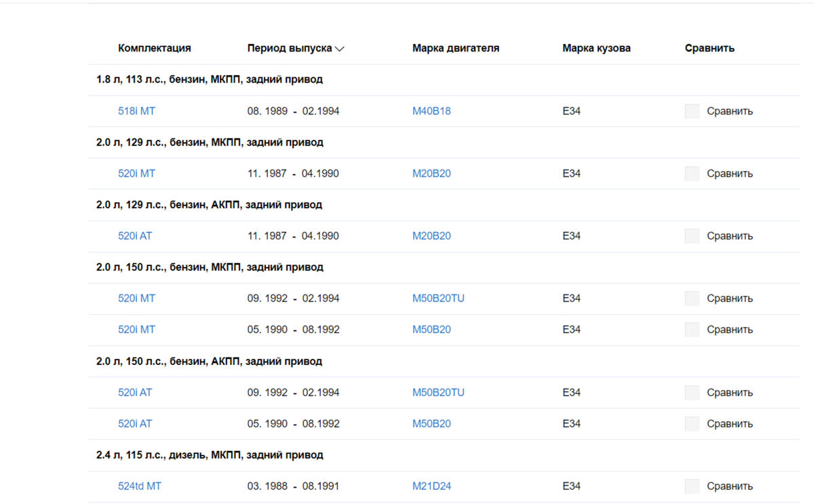Sort by Период выпуска column arrow
This screenshot has height=504, width=814.
340,49
